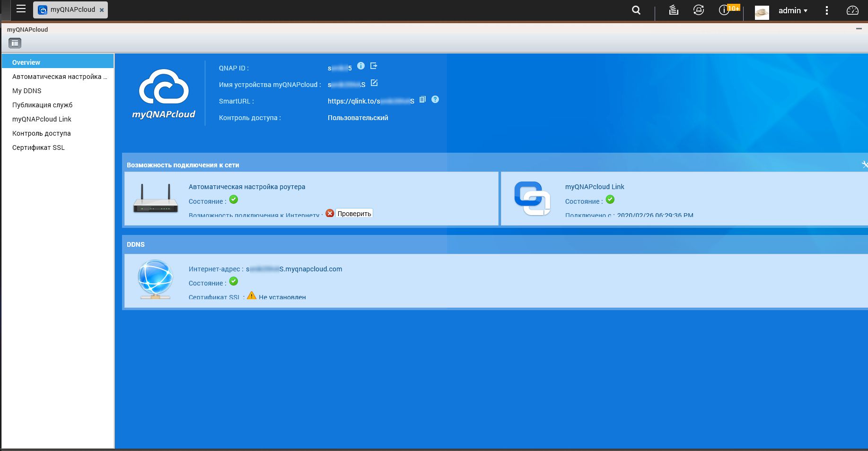
Task: Click the DDNS section header
Action: tap(136, 244)
